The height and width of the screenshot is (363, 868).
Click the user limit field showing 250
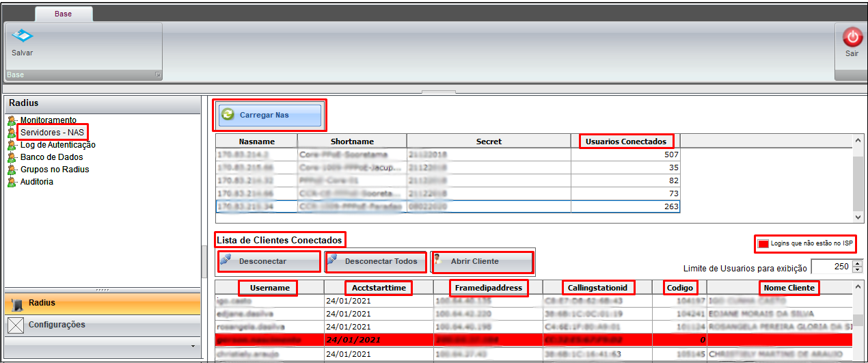tap(830, 267)
